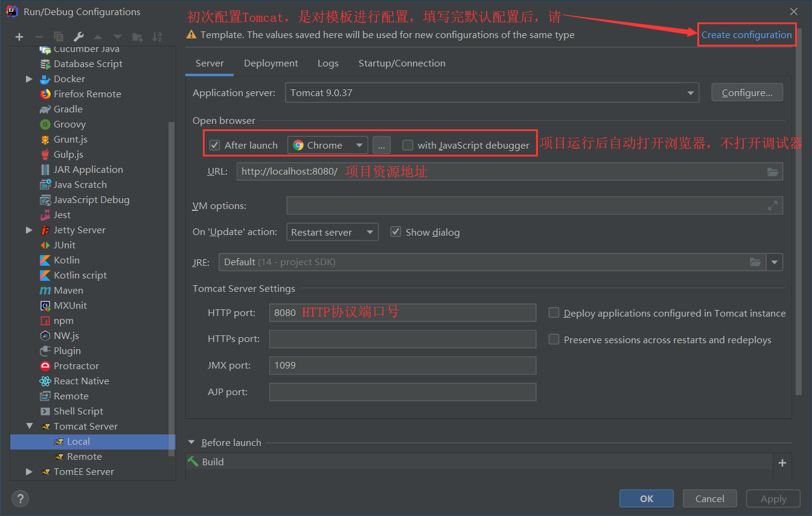Click the green Groovy icon
Image resolution: width=812 pixels, height=516 pixels.
pyautogui.click(x=45, y=124)
